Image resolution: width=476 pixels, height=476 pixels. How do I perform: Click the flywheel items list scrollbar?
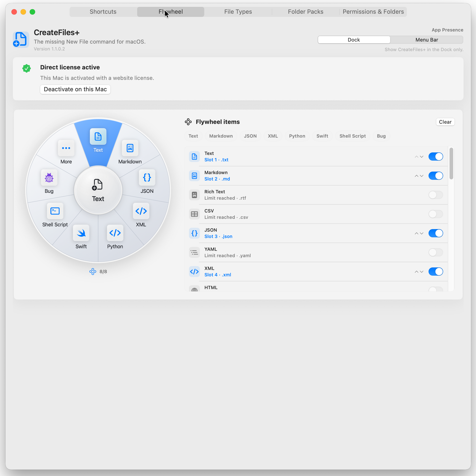pos(451,163)
